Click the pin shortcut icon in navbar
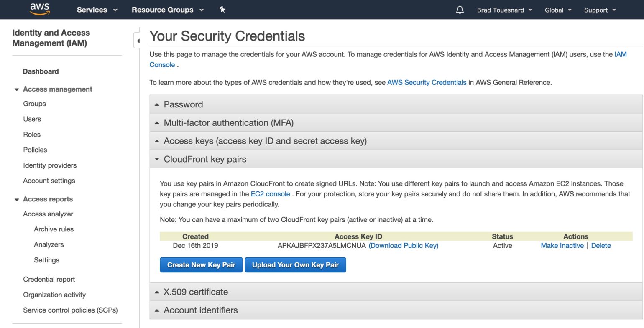 pos(222,9)
